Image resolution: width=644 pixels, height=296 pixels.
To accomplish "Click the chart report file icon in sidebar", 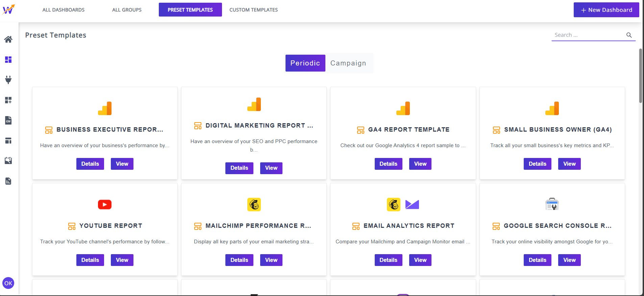I will coord(8,181).
